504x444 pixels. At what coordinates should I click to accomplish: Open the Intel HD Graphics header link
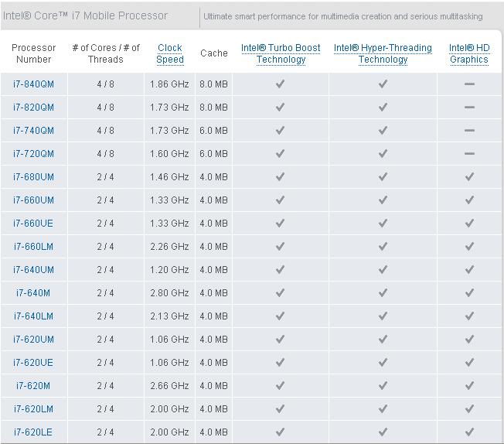[x=469, y=53]
